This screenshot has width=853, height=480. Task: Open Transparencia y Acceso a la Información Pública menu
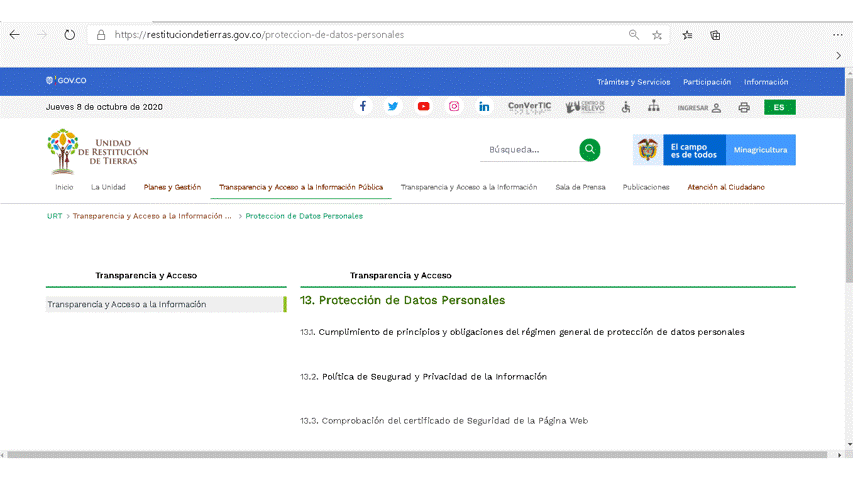pos(301,187)
